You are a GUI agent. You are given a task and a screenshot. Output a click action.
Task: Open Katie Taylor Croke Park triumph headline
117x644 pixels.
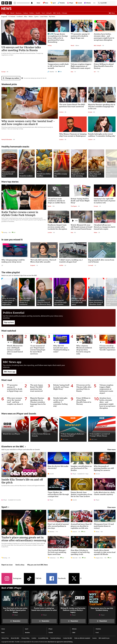point(20,213)
